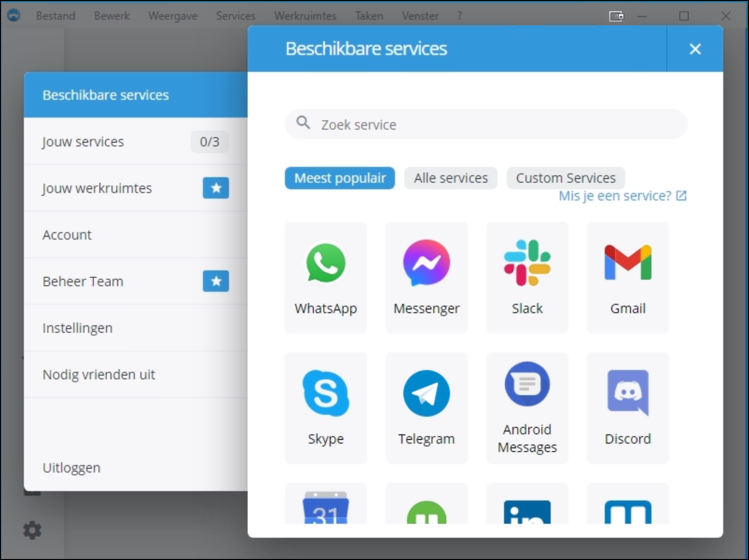Viewport: 749px width, 560px height.
Task: Go to Jouw services in sidebar
Action: click(136, 142)
